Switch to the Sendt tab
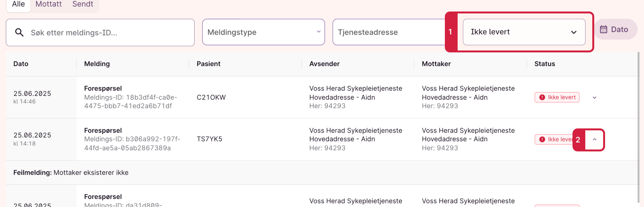Viewport: 644px width, 207px height. point(83,4)
